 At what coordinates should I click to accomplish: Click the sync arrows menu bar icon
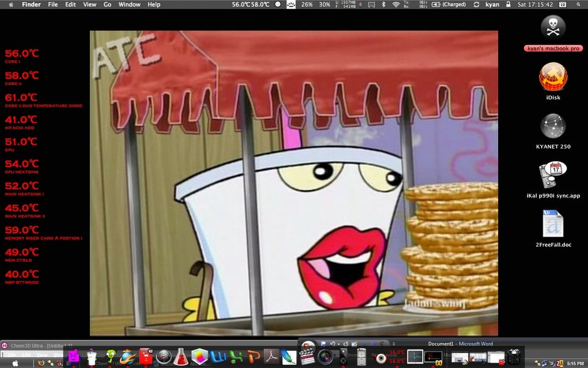tap(476, 4)
